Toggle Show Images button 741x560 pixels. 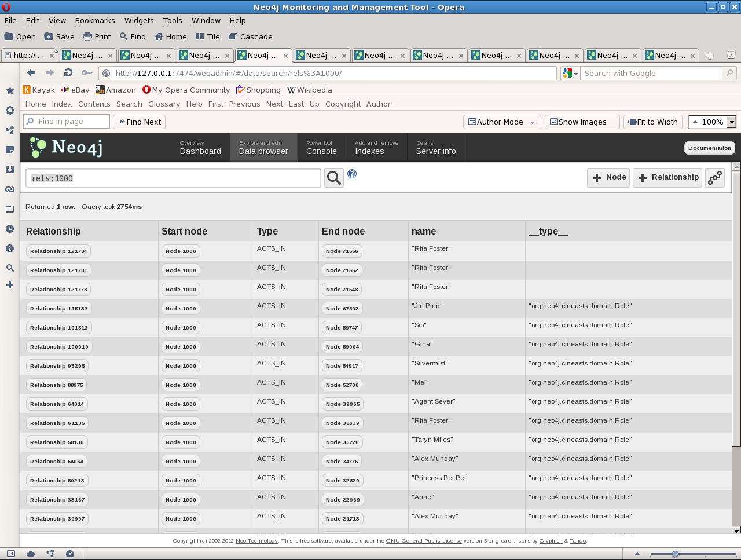582,122
